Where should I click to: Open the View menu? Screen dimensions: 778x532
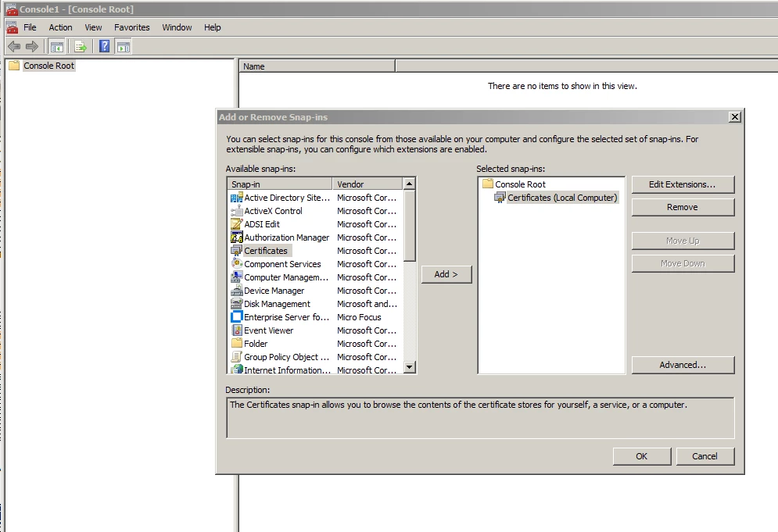click(93, 27)
